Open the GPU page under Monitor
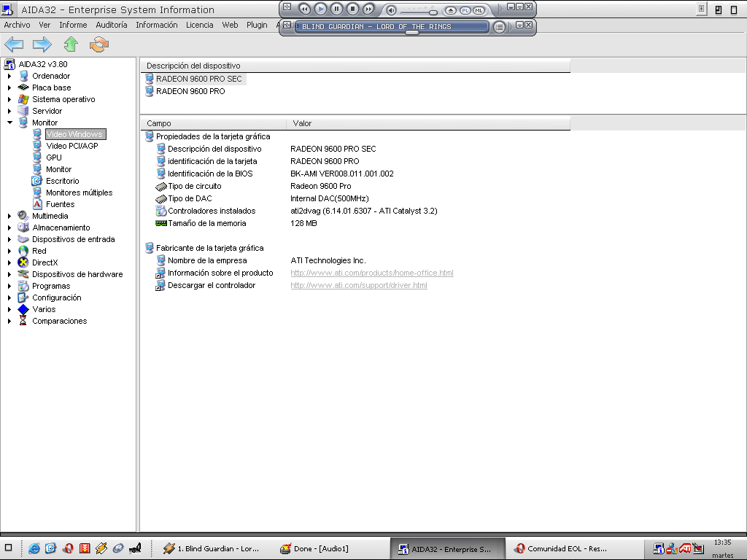The image size is (747, 560). pyautogui.click(x=54, y=157)
